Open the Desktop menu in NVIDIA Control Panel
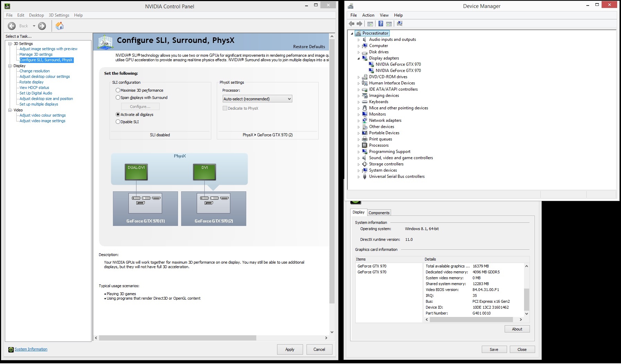621x364 pixels. click(x=36, y=15)
